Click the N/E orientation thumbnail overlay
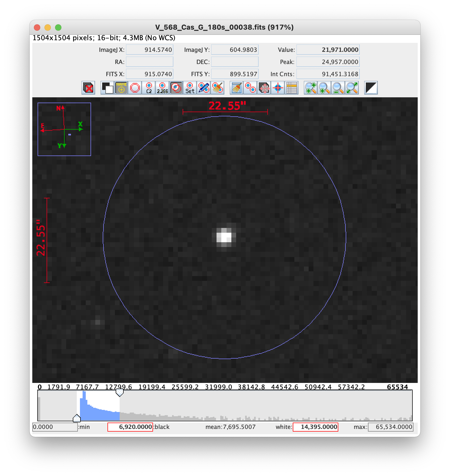 click(x=64, y=129)
